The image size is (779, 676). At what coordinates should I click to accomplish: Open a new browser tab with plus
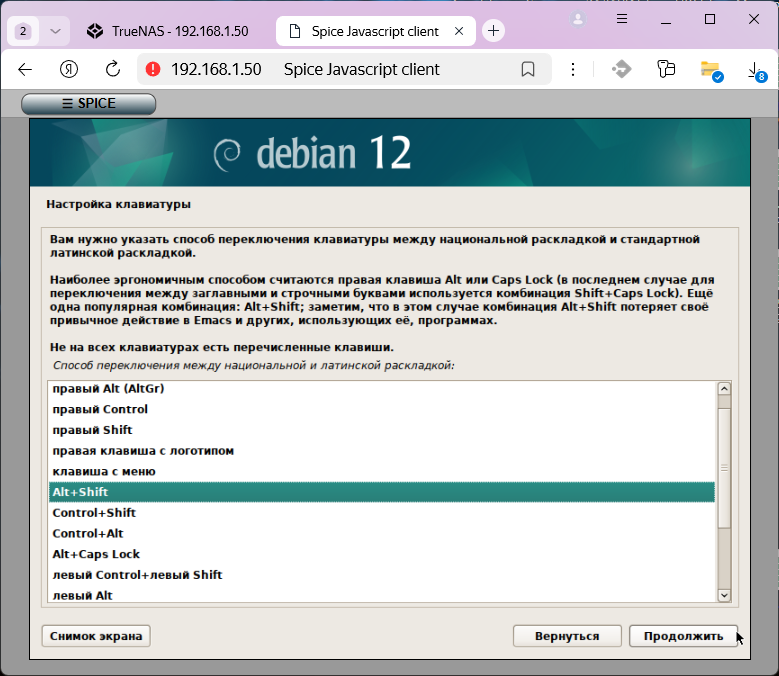(x=493, y=31)
